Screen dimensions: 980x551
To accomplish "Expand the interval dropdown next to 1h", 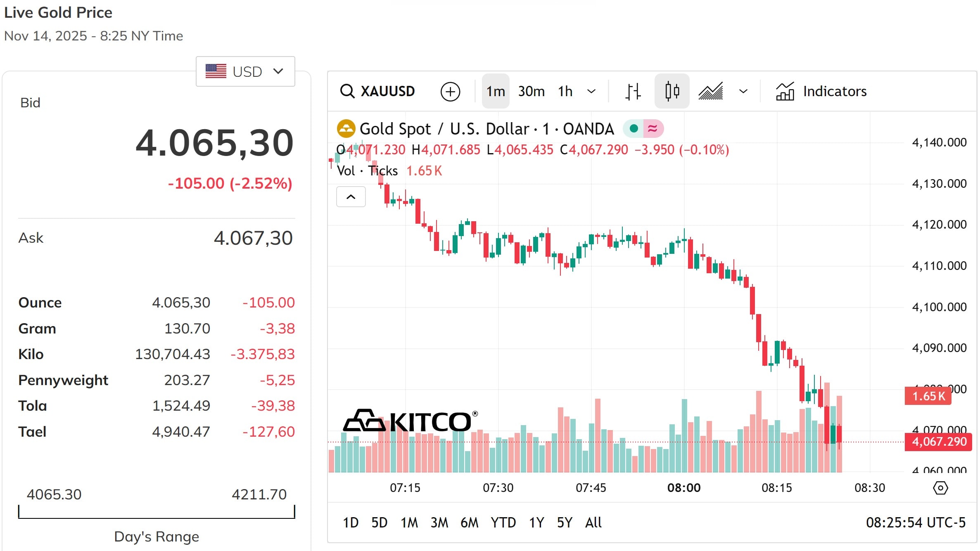I will pyautogui.click(x=591, y=91).
